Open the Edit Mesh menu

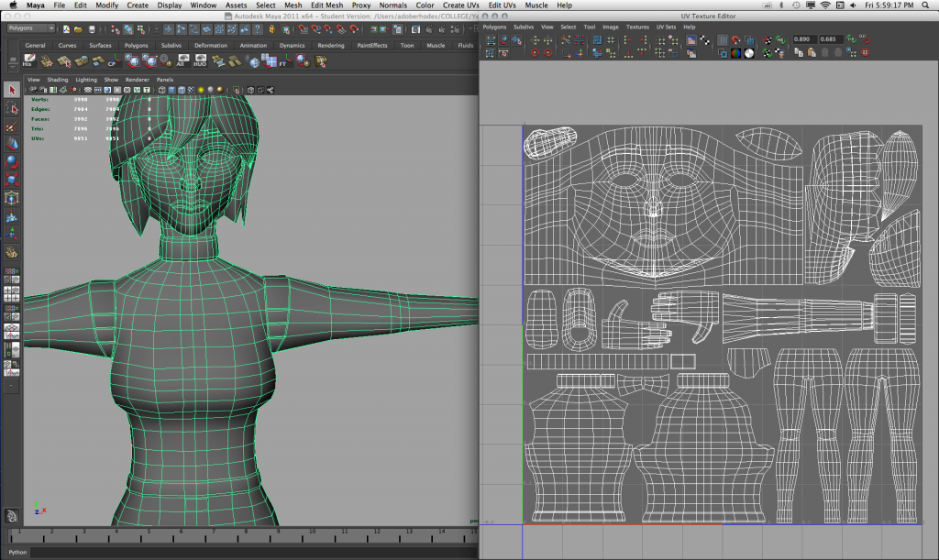coord(326,5)
